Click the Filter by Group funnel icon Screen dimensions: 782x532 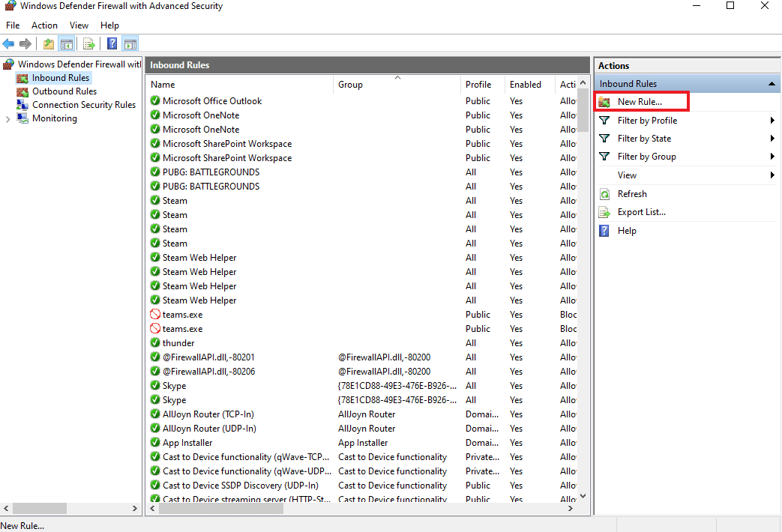(604, 157)
